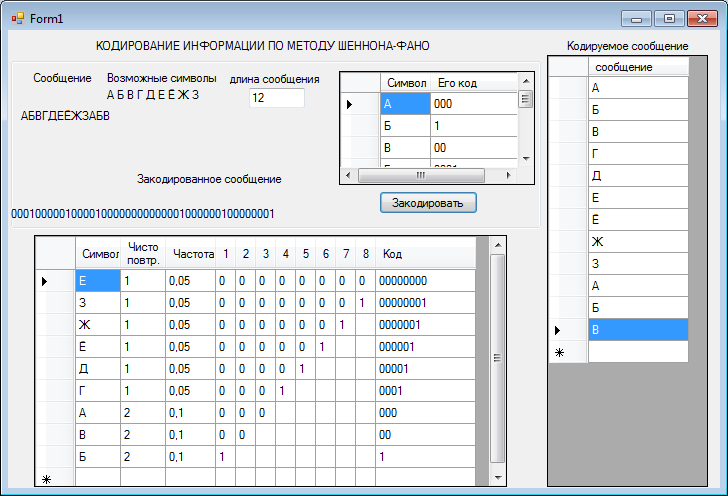Select repeat count 2 in row Б
The height and width of the screenshot is (496, 728).
[143, 457]
